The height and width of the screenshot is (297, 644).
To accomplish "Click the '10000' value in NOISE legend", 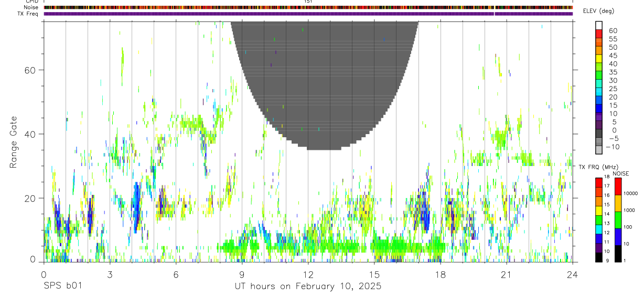I will pyautogui.click(x=630, y=194).
